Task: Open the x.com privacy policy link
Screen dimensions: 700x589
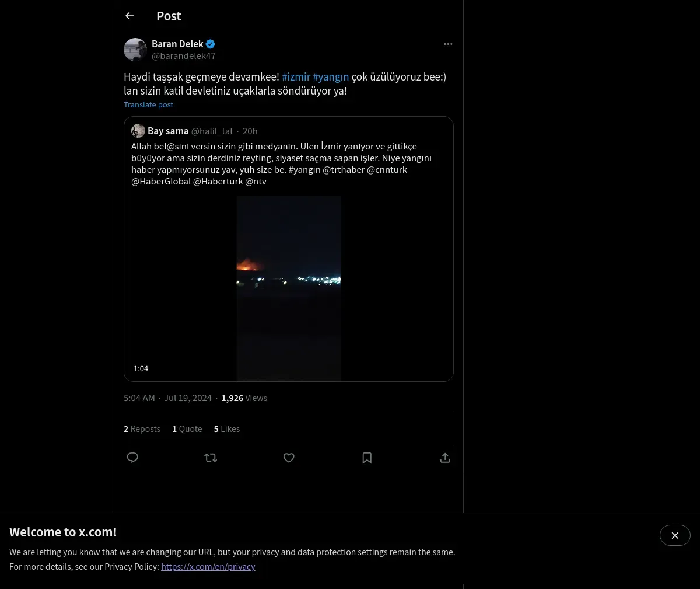Action: coord(208,566)
